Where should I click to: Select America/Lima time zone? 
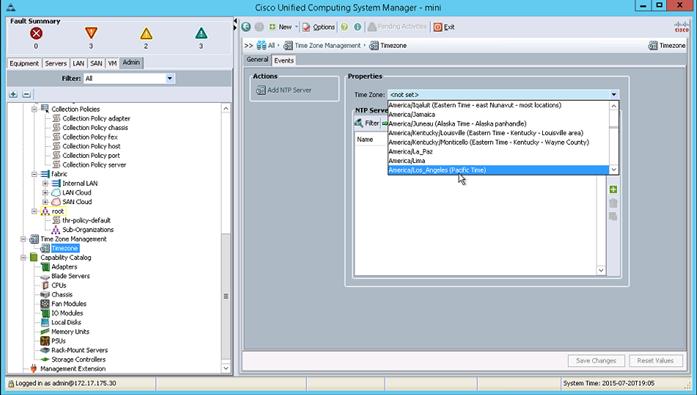pyautogui.click(x=498, y=161)
